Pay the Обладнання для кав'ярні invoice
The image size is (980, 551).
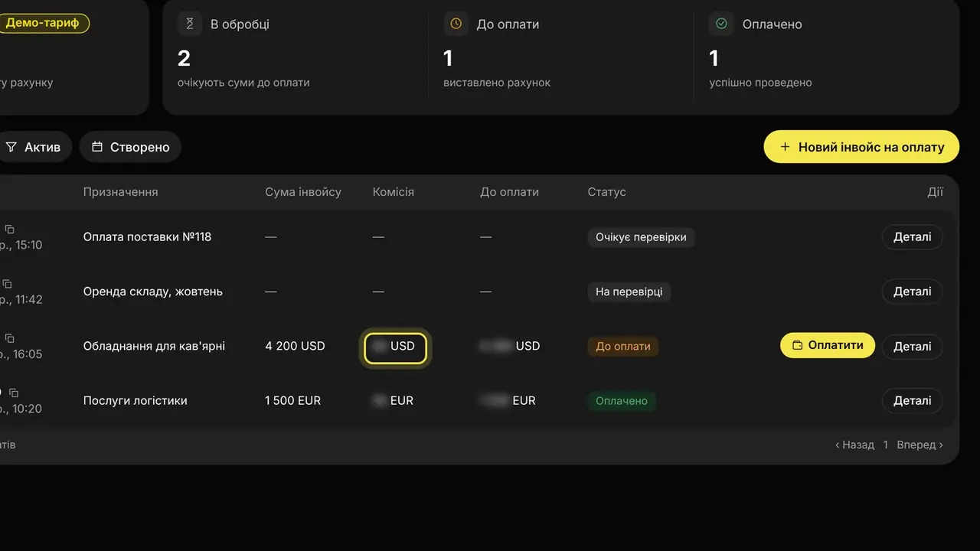pyautogui.click(x=828, y=345)
